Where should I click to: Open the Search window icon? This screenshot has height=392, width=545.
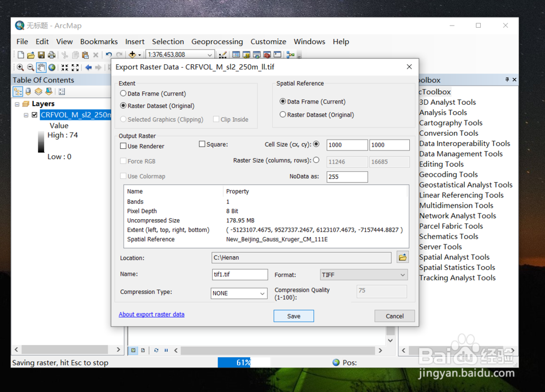[x=257, y=55]
